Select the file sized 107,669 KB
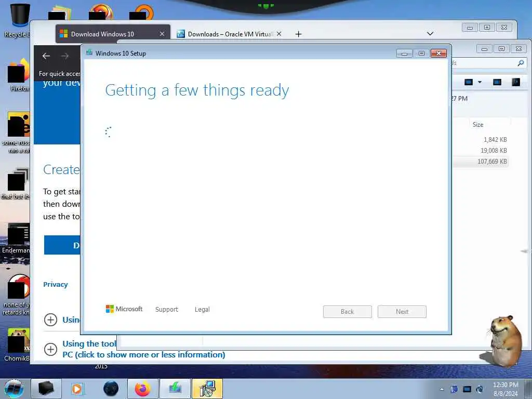532x399 pixels. [x=492, y=162]
